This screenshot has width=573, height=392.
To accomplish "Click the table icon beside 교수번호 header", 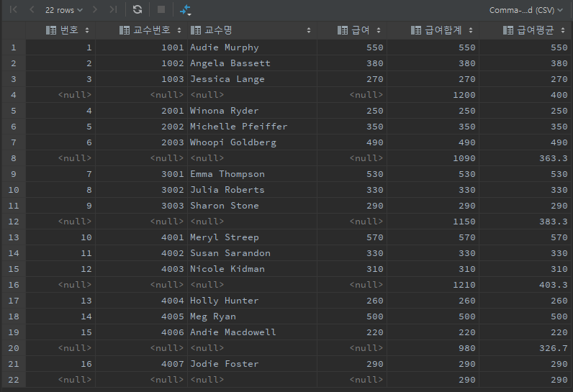I will coord(125,30).
